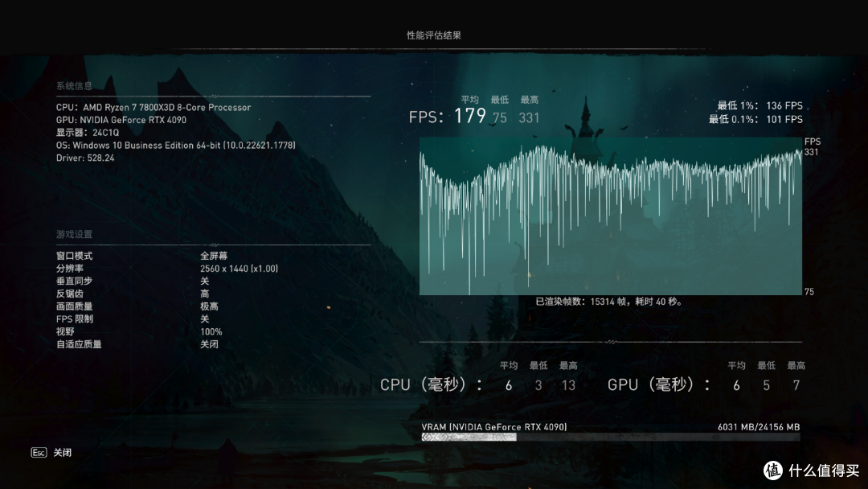
Task: Click the 垂直同步 setting label
Action: 74,281
